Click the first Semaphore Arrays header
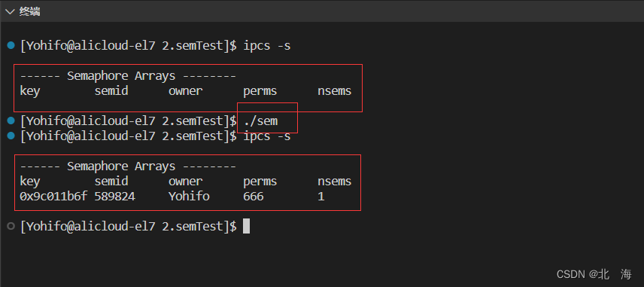Screen dimensions: 644x287 (128, 76)
